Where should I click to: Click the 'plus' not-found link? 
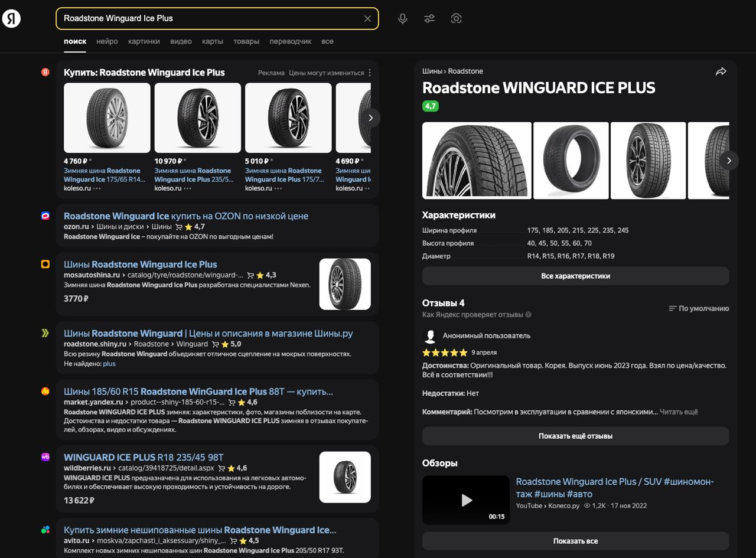(109, 364)
